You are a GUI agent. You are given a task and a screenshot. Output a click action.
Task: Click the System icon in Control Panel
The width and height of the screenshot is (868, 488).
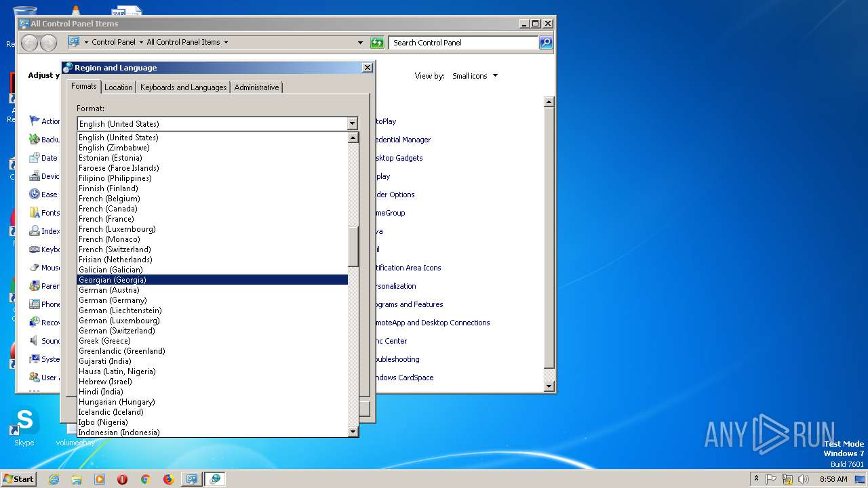pos(35,359)
